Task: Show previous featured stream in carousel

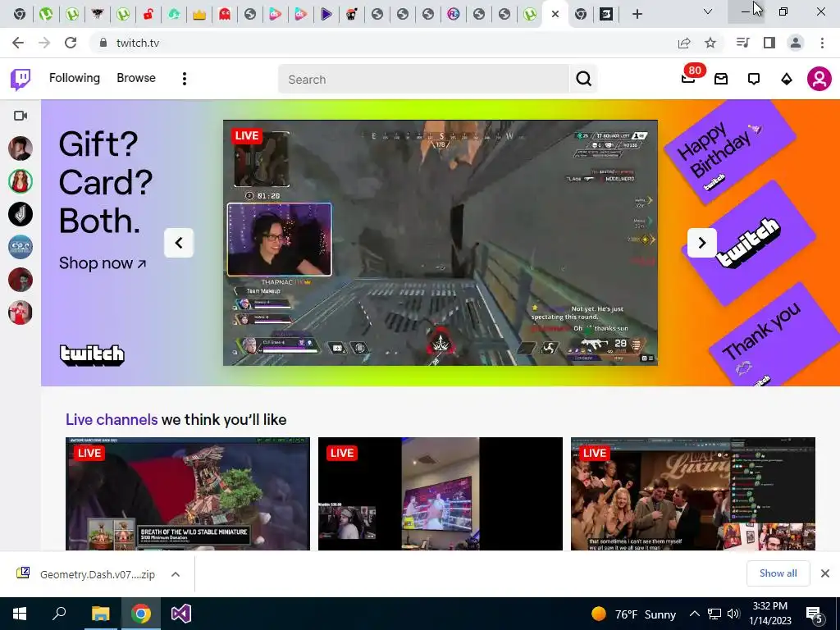Action: click(x=178, y=243)
